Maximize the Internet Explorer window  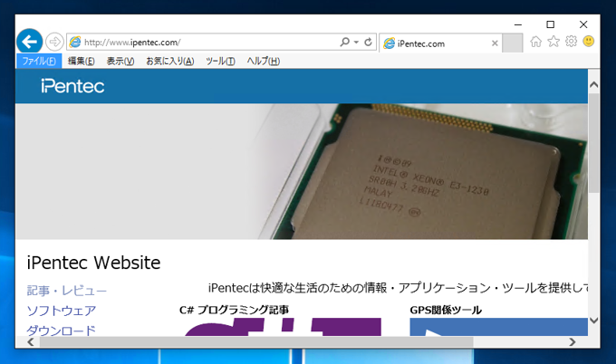pyautogui.click(x=551, y=24)
